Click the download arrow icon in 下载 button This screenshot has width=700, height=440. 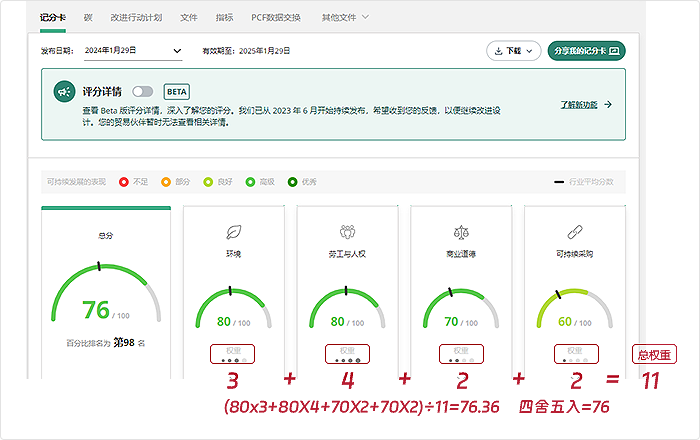click(x=497, y=49)
